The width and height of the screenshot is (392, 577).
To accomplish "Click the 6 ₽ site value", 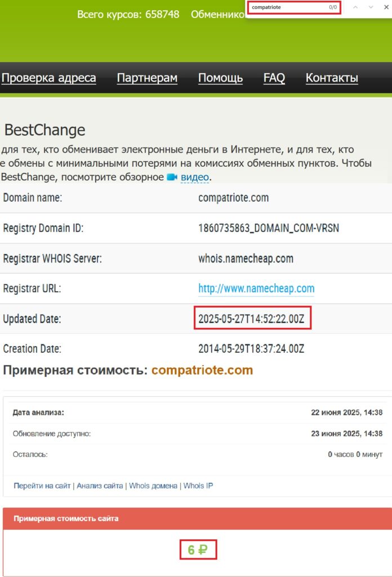I will pyautogui.click(x=198, y=550).
